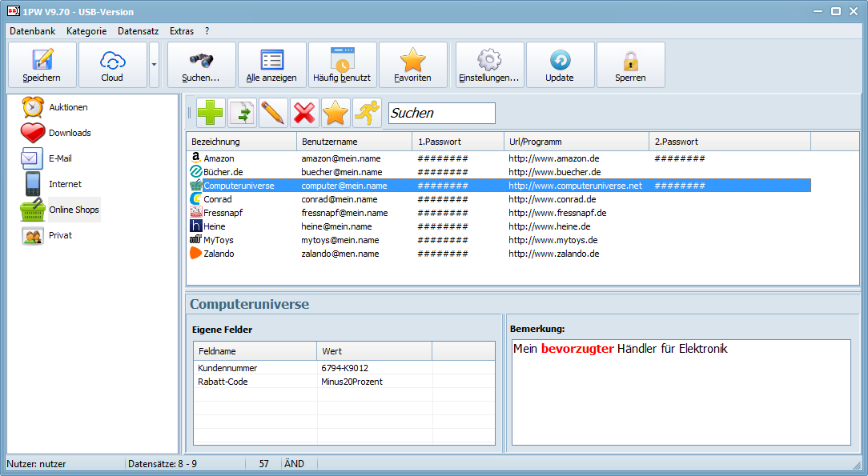Select the E-Mail category
868x476 pixels.
click(x=60, y=158)
